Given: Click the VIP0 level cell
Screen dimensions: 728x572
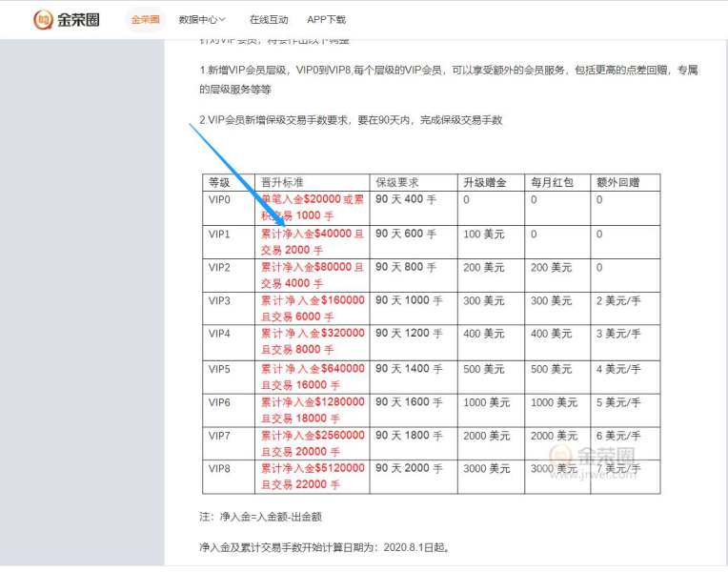Looking at the screenshot, I should pyautogui.click(x=229, y=208).
